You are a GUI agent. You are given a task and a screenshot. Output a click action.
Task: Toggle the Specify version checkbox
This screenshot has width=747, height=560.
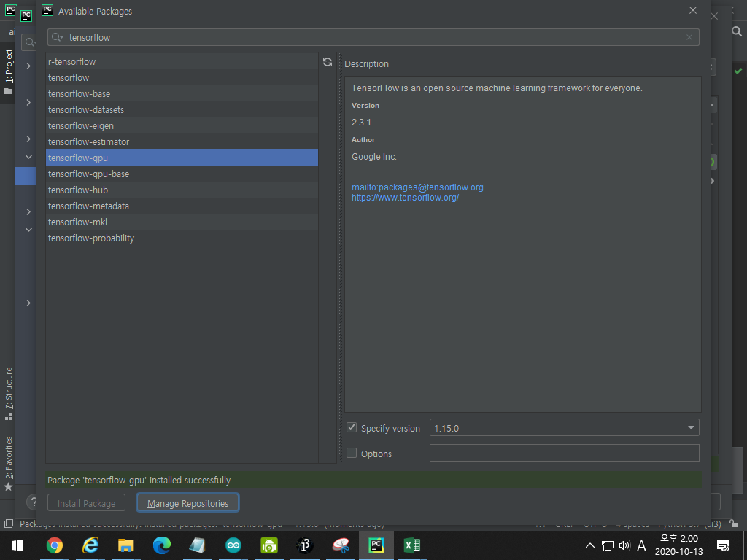[352, 427]
